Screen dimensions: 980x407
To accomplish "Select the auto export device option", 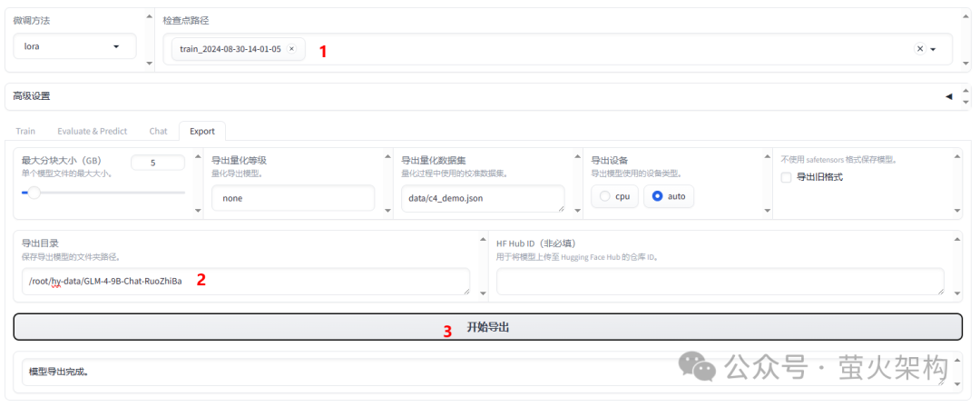I will tap(669, 196).
